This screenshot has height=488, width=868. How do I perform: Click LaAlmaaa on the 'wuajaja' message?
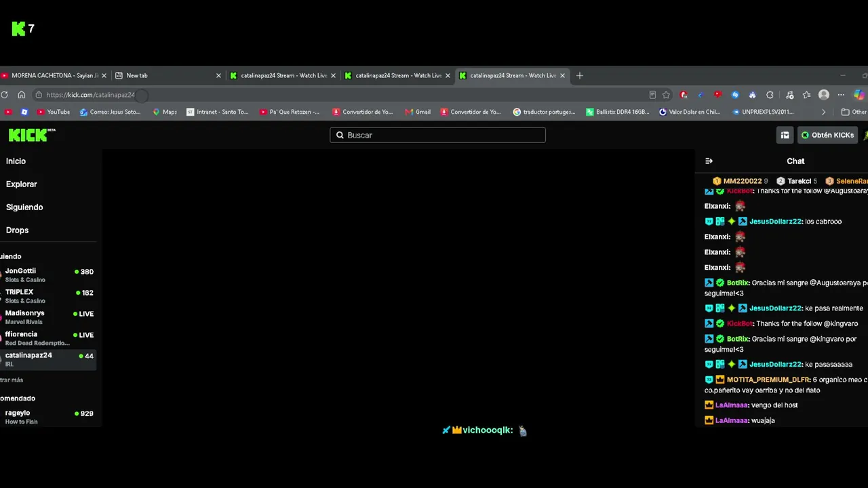[732, 421]
